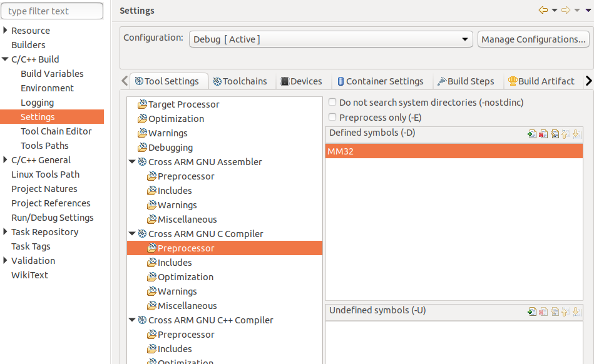Expand the Task Repository item
The image size is (594, 364).
[x=5, y=231]
